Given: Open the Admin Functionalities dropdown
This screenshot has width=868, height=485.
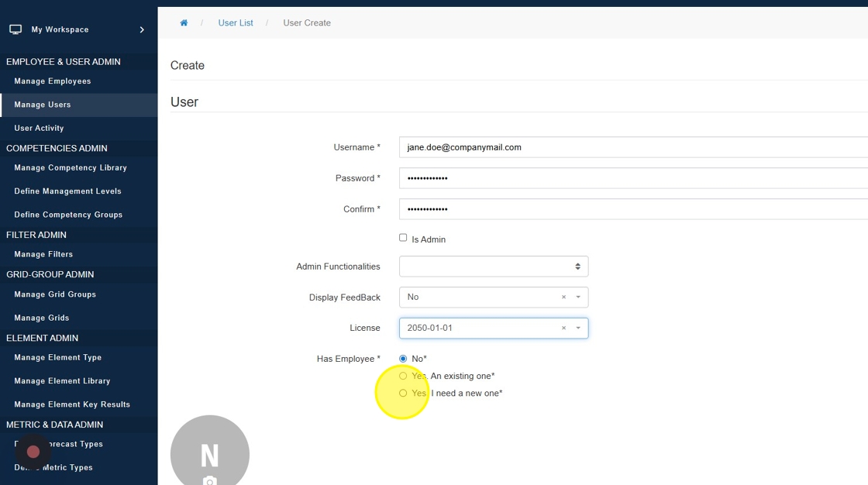Looking at the screenshot, I should 493,267.
